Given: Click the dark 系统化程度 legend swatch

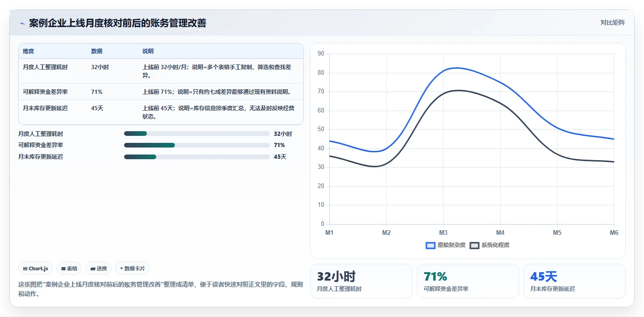Looking at the screenshot, I should point(474,245).
